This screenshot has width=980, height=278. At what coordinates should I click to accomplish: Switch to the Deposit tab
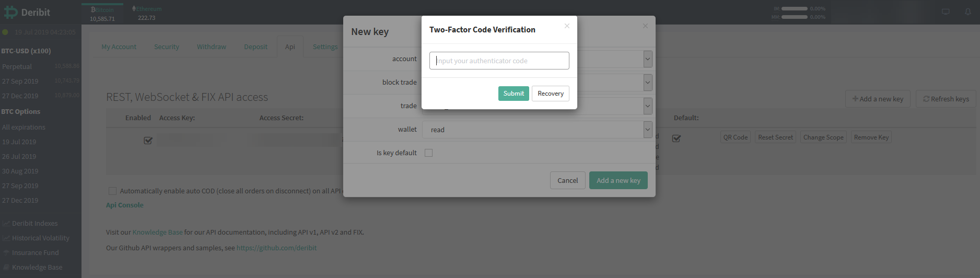click(x=255, y=47)
